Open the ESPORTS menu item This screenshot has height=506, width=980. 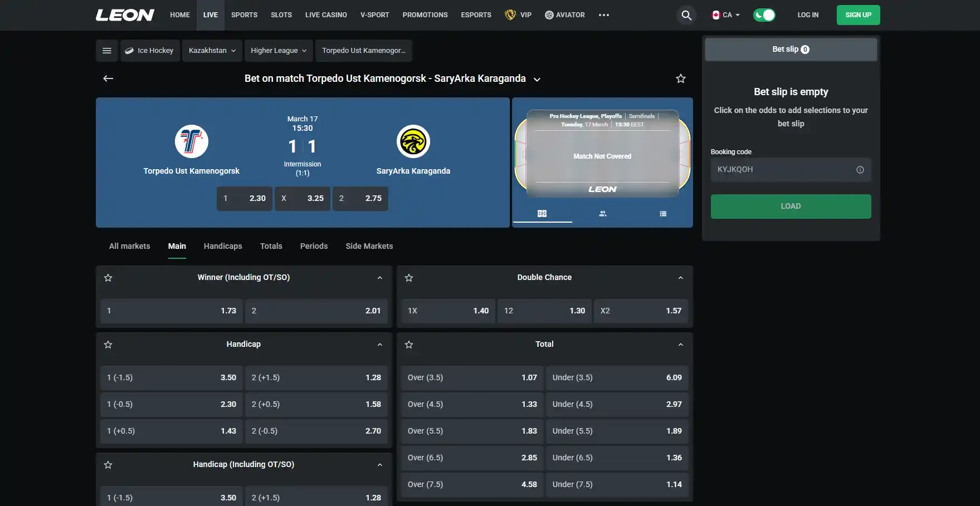(476, 15)
